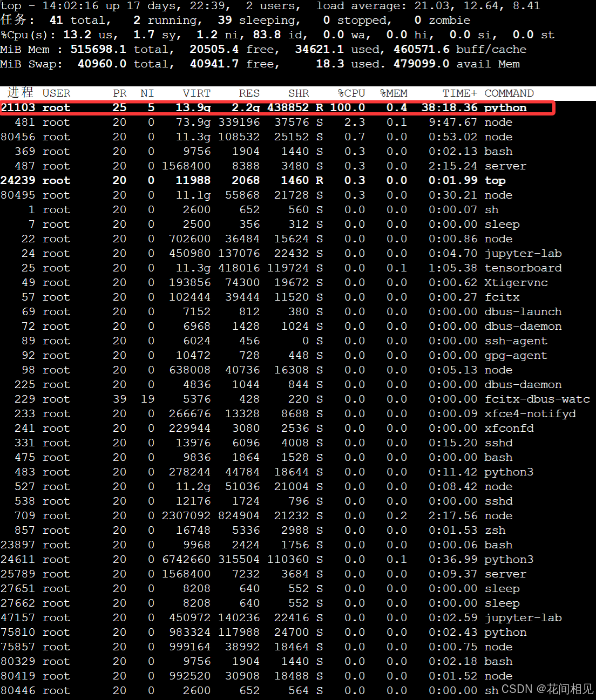Click VIRT value 6742660 of python3
Screen dimensions: 596x700
tap(186, 559)
